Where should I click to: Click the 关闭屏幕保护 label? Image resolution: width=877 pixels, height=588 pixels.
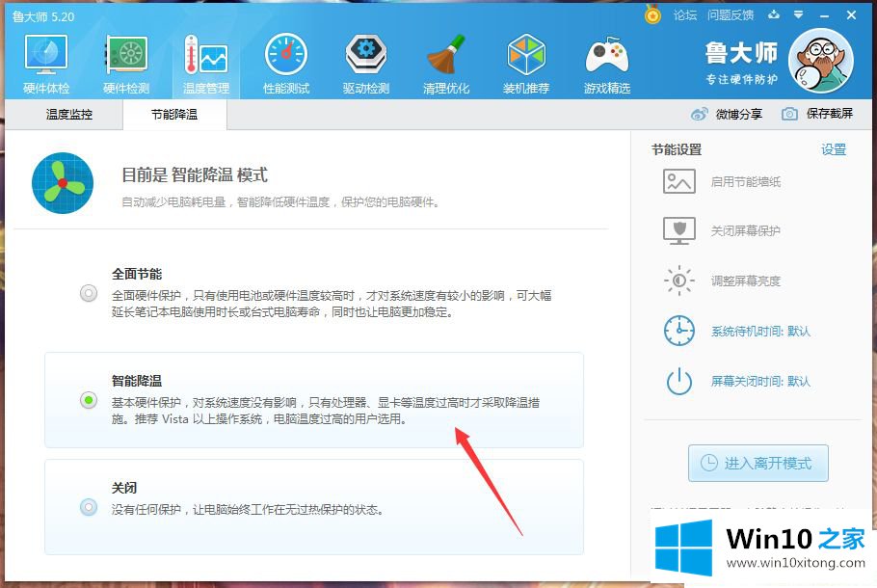[x=745, y=231]
